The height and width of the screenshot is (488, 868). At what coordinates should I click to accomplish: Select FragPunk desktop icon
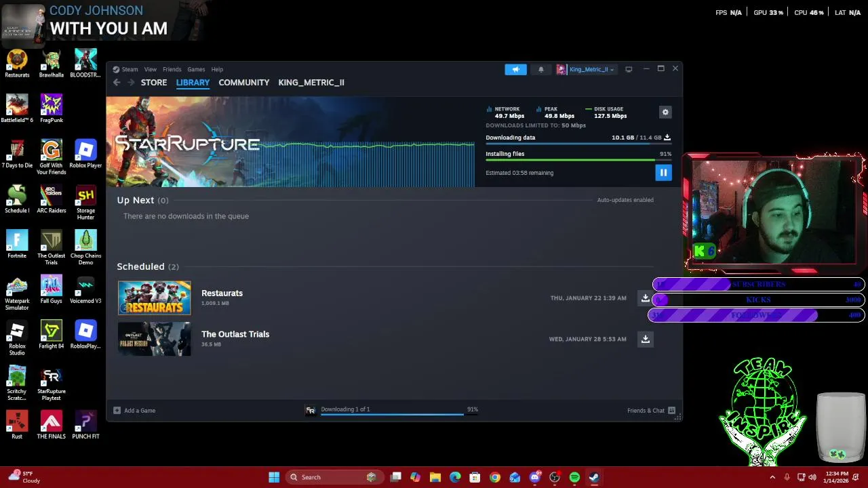(x=52, y=109)
